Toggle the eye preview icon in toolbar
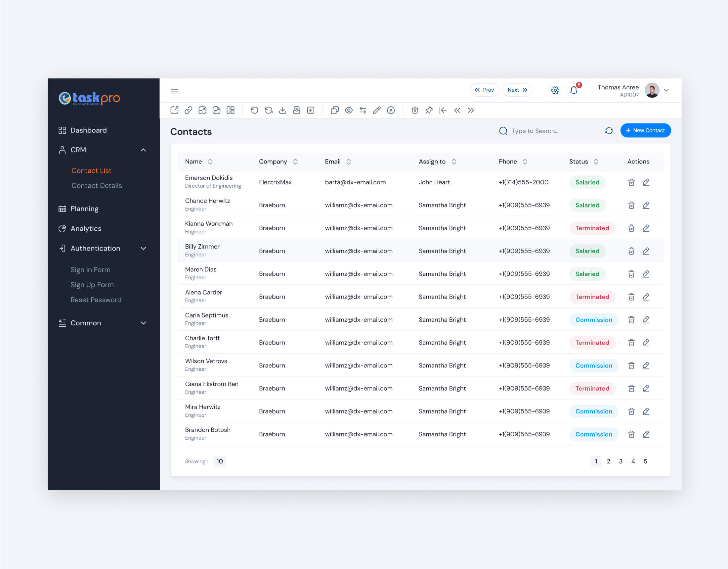Screen dimensions: 728x569 pos(349,110)
